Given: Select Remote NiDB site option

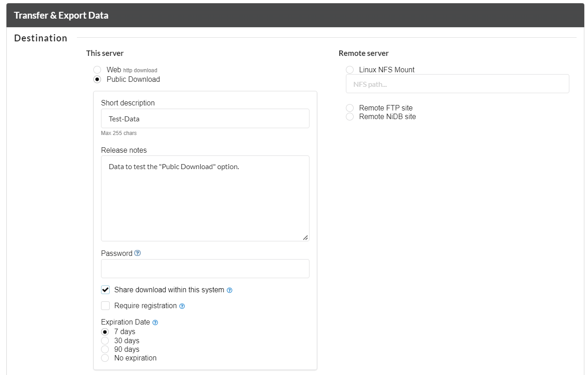Looking at the screenshot, I should coord(350,117).
